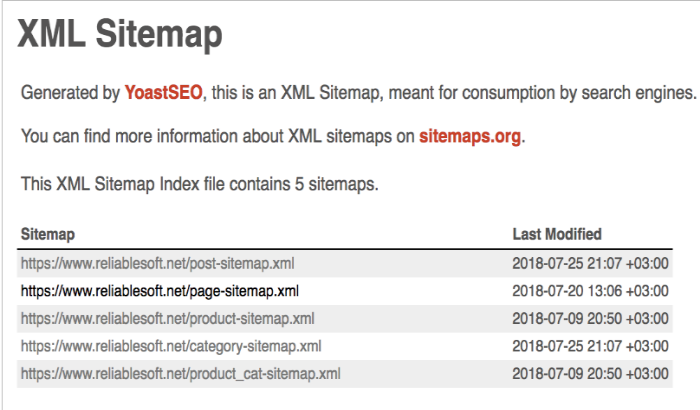Open the product-sitemap.xml link
Viewport: 700px width, 410px height.
point(167,319)
